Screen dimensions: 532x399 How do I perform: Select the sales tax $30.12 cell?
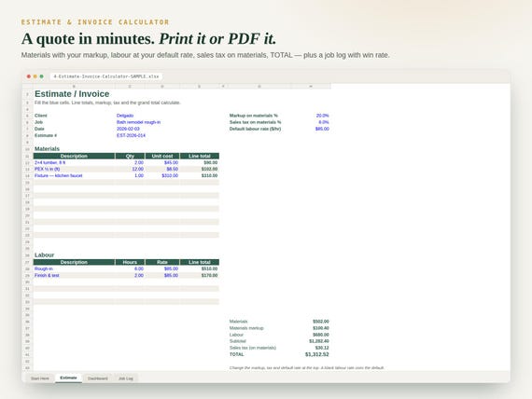(322, 348)
